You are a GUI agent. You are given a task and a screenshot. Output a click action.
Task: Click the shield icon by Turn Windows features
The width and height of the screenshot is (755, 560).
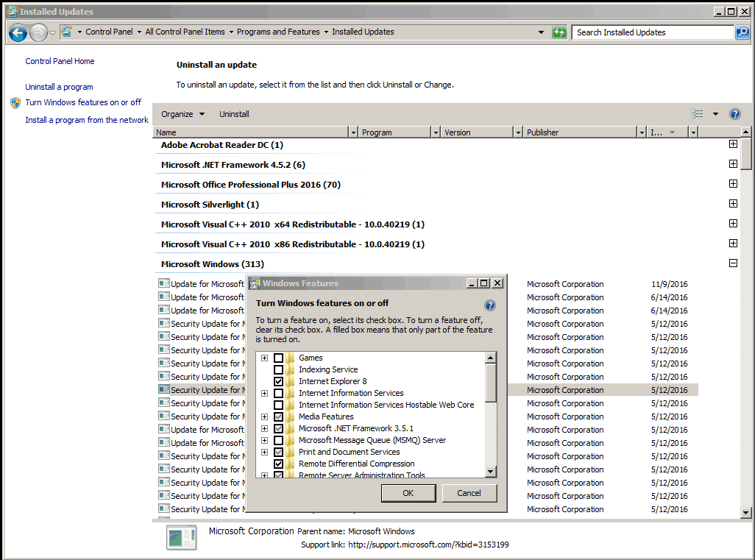pos(15,102)
